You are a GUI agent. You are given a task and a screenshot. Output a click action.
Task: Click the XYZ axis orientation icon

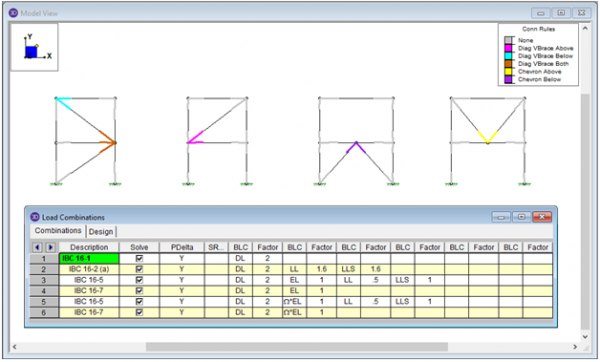34,47
